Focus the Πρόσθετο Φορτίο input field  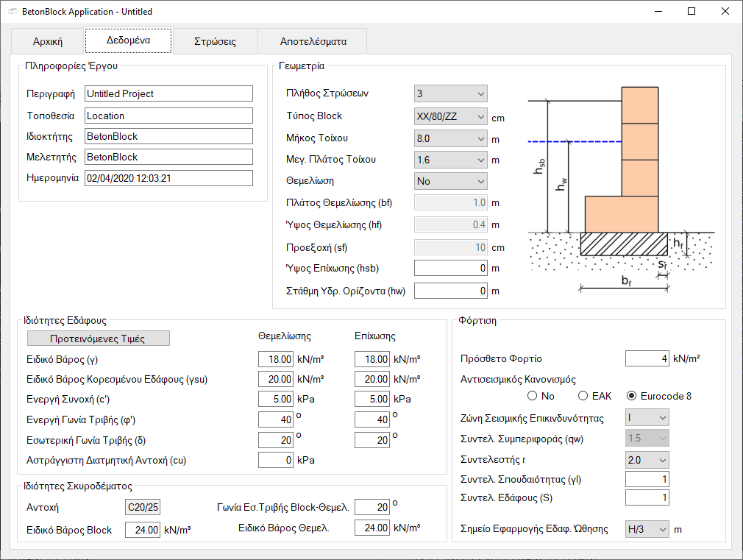[647, 358]
